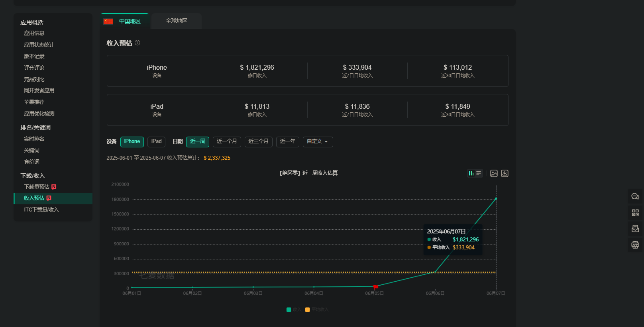Image resolution: width=644 pixels, height=327 pixels.
Task: Click the iPad 近7日日均收入 value "$ 11,836"
Action: 357,107
